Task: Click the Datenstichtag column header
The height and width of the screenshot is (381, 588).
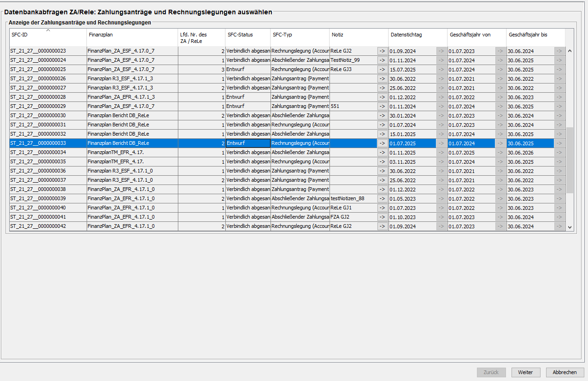Action: 417,35
